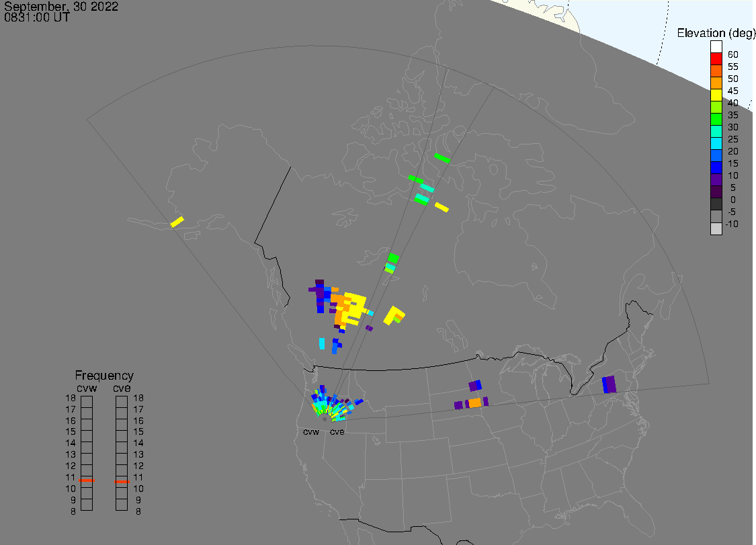Click the '30' elevation legend label

point(733,127)
